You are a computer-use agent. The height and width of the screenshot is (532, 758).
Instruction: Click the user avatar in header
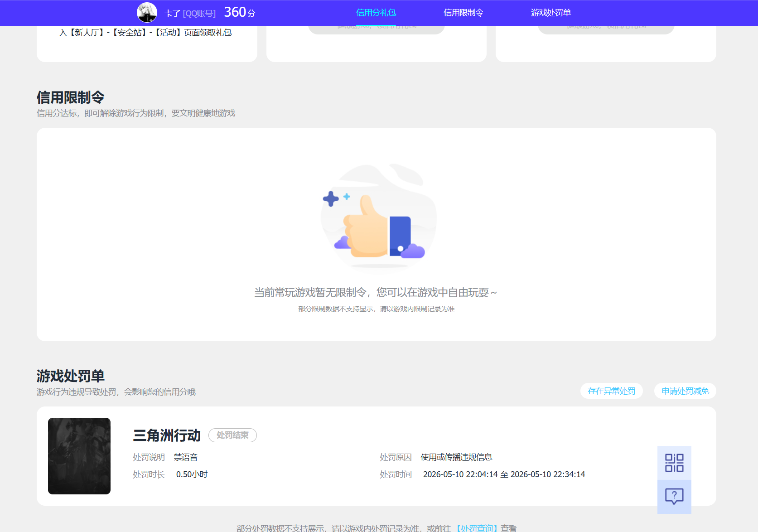(147, 13)
